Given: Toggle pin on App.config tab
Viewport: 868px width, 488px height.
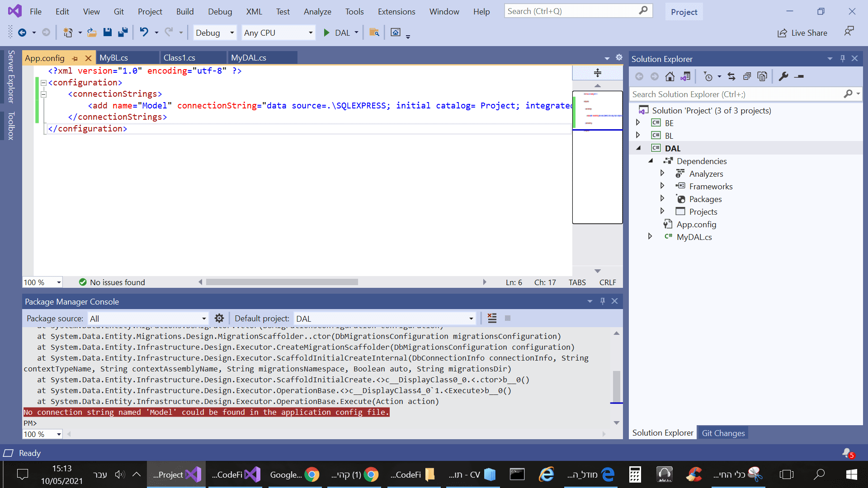Looking at the screenshot, I should 75,59.
